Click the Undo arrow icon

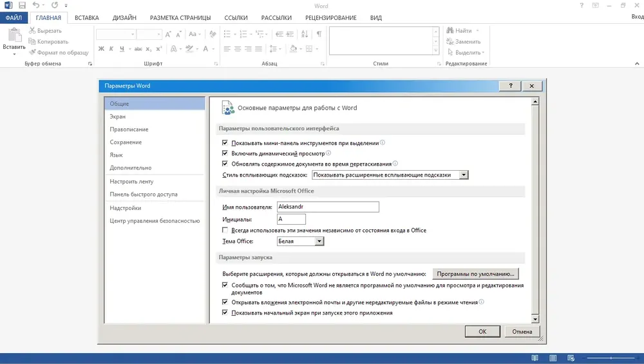(x=35, y=5)
